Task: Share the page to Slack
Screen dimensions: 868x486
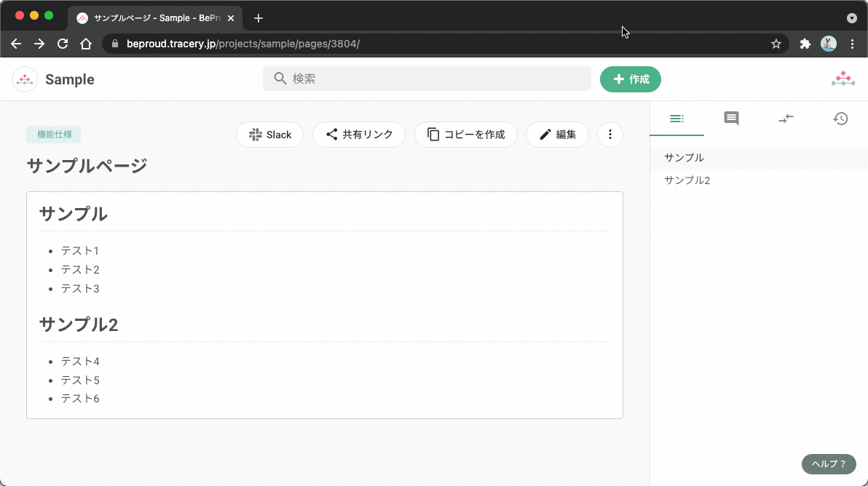Action: tap(269, 134)
